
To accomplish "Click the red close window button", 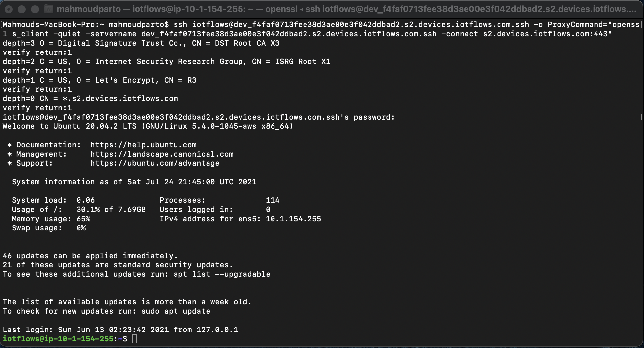I will coord(9,9).
